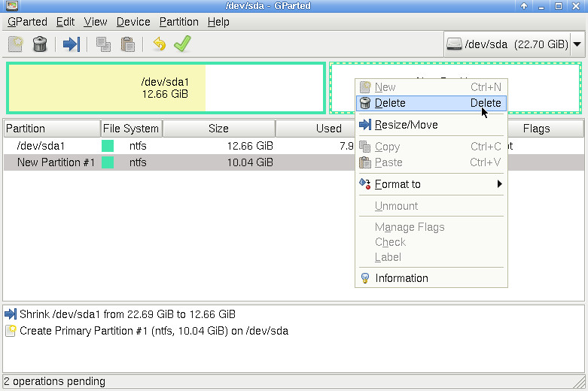Click the roll-up arrow button in title bar
Screen dimensions: 588x391
pos(524,6)
